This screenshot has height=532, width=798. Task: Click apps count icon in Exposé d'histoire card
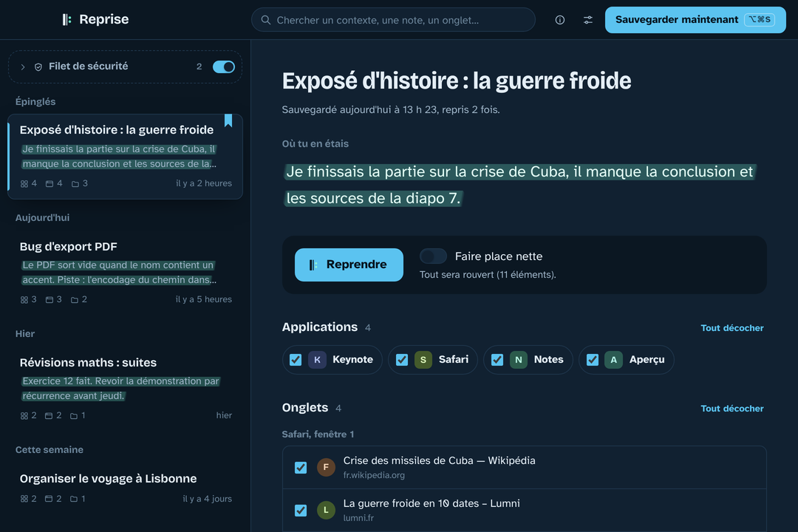[x=24, y=184]
